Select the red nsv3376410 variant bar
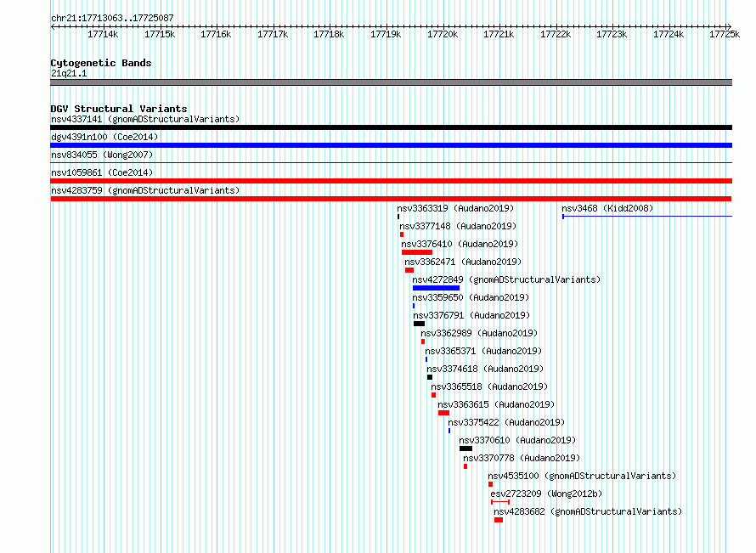Image resolution: width=756 pixels, height=553 pixels. pyautogui.click(x=417, y=252)
